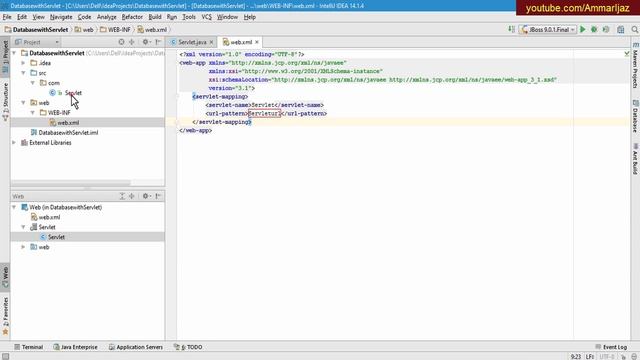The width and height of the screenshot is (640, 360).
Task: Open Project Structure icon in toolbar
Action: click(621, 29)
